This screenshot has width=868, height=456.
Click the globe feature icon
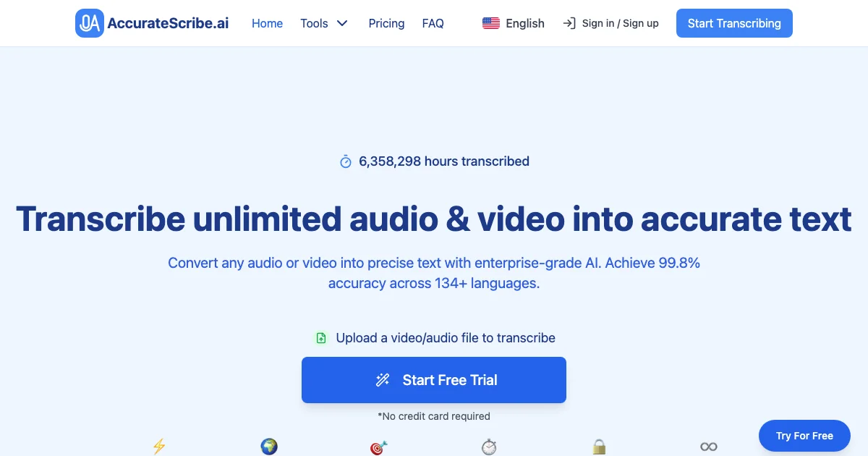[x=269, y=447]
